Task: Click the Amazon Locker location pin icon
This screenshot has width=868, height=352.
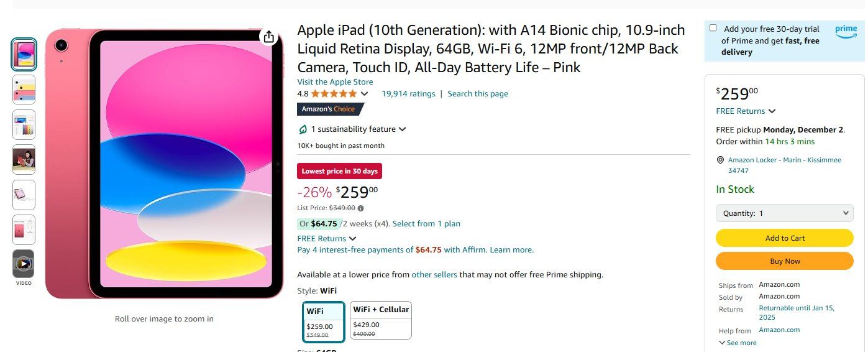Action: point(720,160)
